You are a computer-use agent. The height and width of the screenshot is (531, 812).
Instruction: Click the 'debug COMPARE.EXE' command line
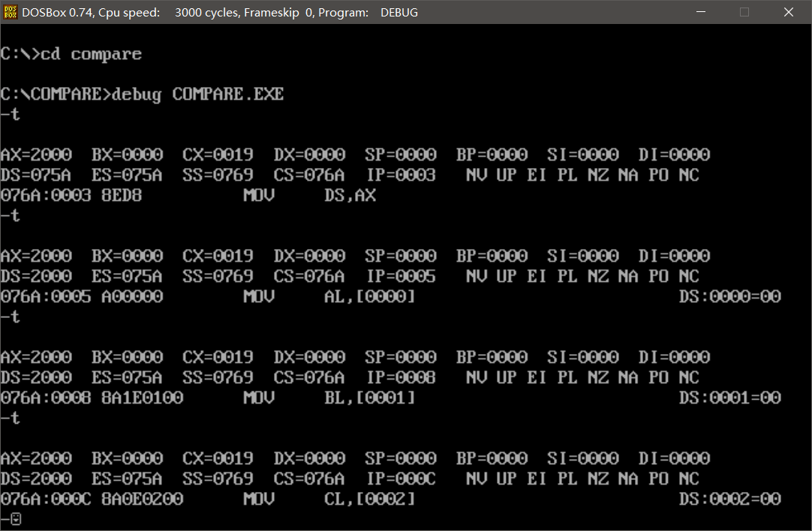coord(142,94)
